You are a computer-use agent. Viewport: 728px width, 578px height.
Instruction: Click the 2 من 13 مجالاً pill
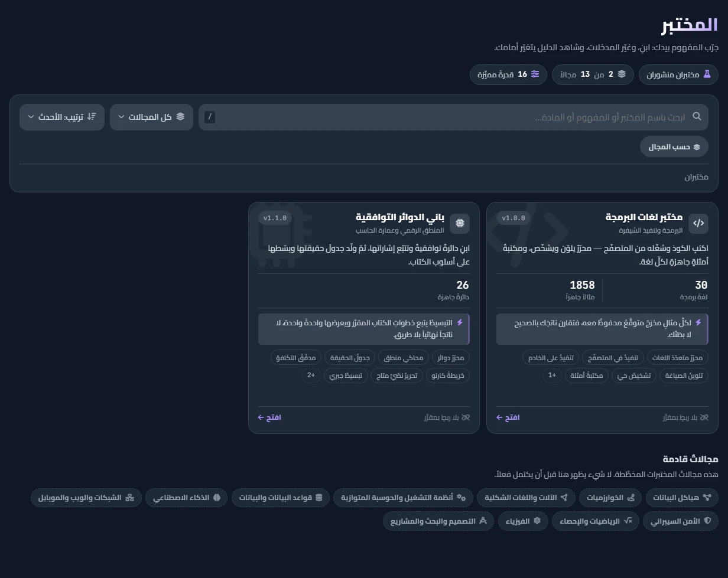point(593,74)
